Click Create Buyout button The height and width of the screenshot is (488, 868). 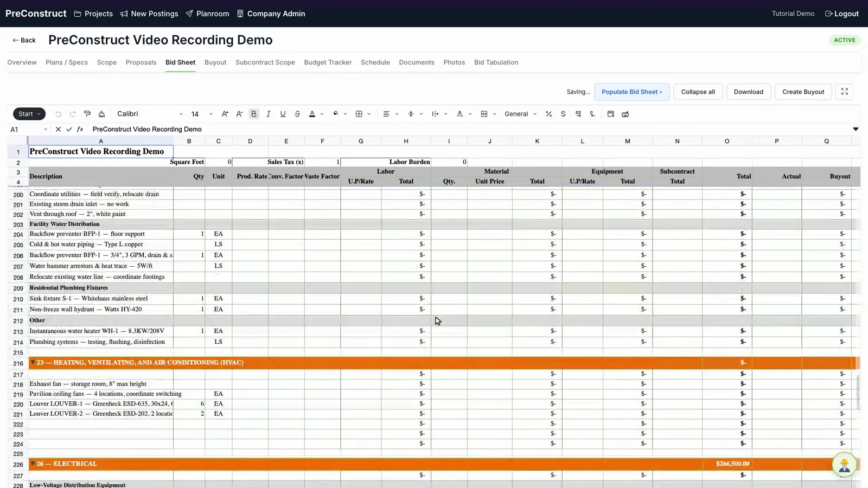[x=803, y=92]
